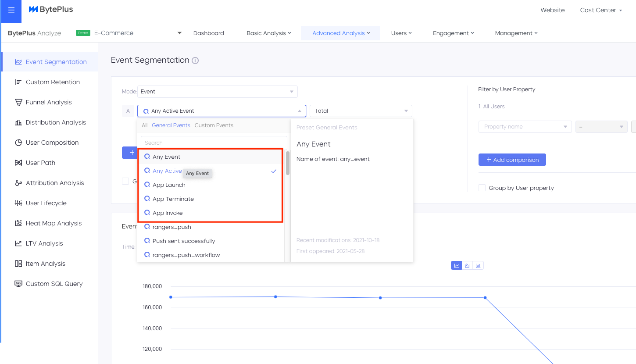Switch to the All events tab
This screenshot has width=636, height=364.
pos(145,125)
